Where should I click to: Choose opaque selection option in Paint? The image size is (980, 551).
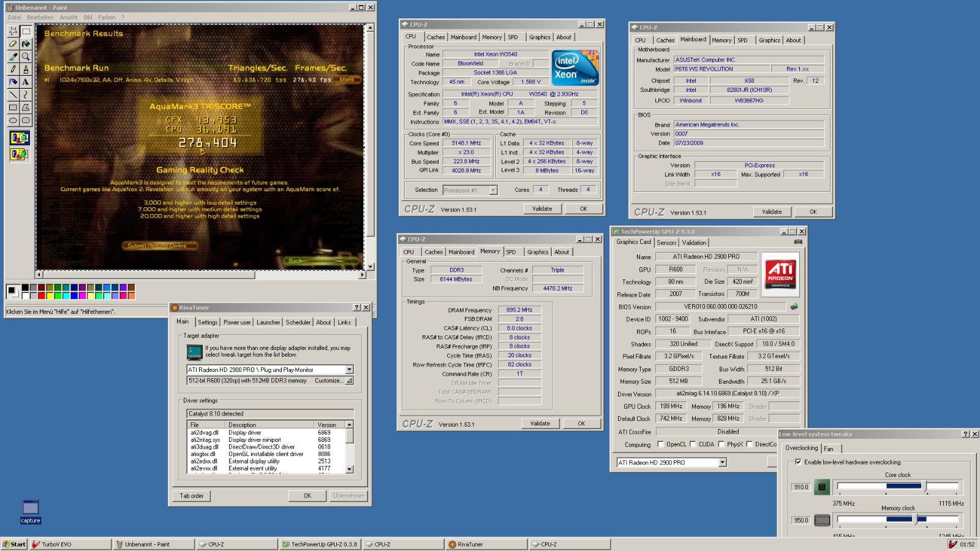coord(19,138)
